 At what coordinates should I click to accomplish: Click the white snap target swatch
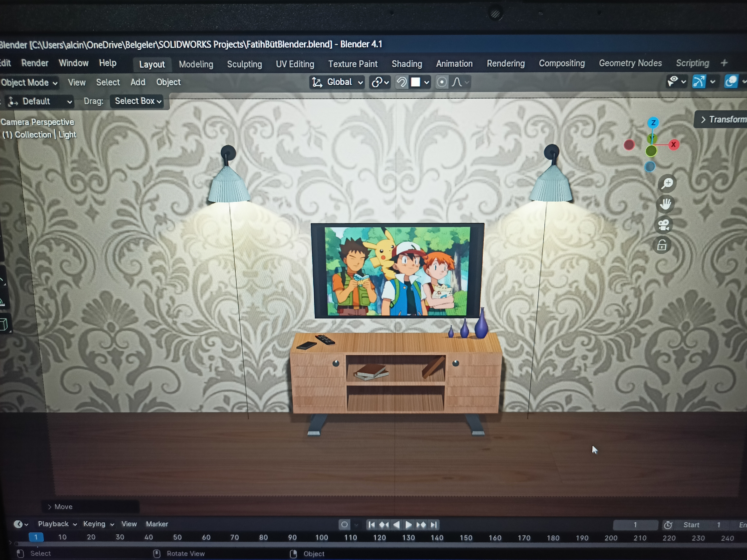coord(415,82)
